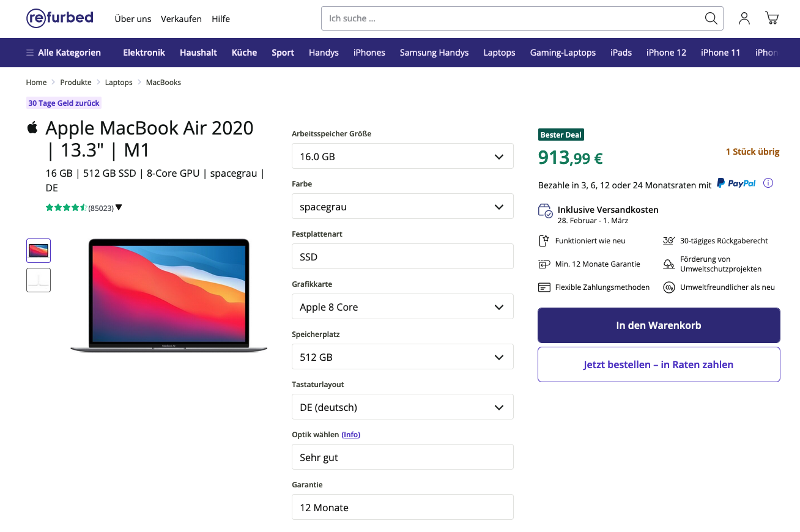Viewport: 800px width, 532px height.
Task: Go to Küche category
Action: 244,53
